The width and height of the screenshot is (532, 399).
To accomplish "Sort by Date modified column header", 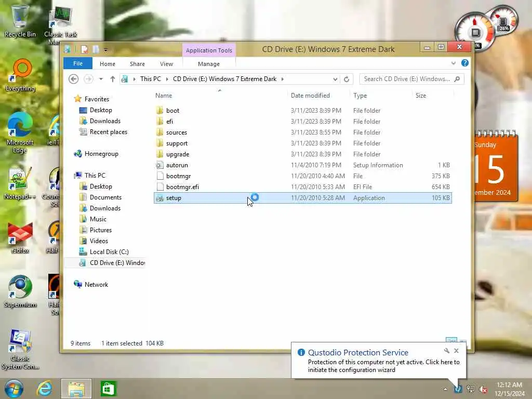I will tap(318, 96).
